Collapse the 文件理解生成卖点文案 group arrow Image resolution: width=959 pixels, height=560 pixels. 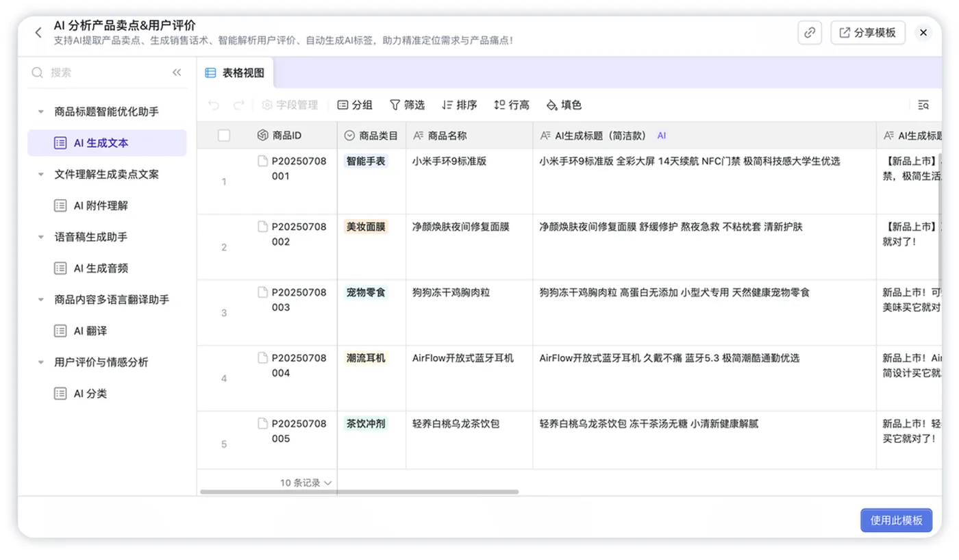point(41,175)
